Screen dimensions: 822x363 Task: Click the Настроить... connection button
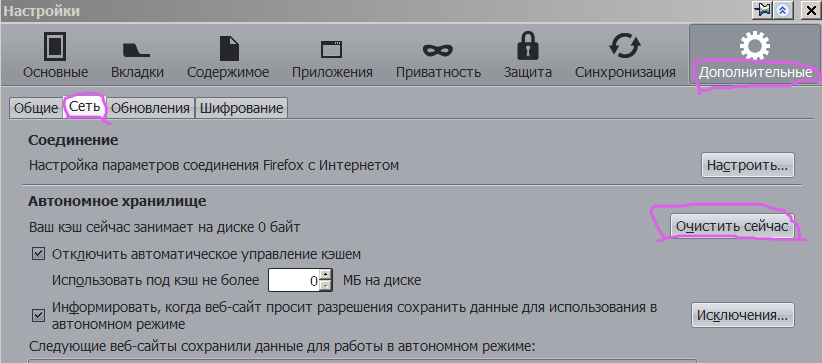point(748,165)
